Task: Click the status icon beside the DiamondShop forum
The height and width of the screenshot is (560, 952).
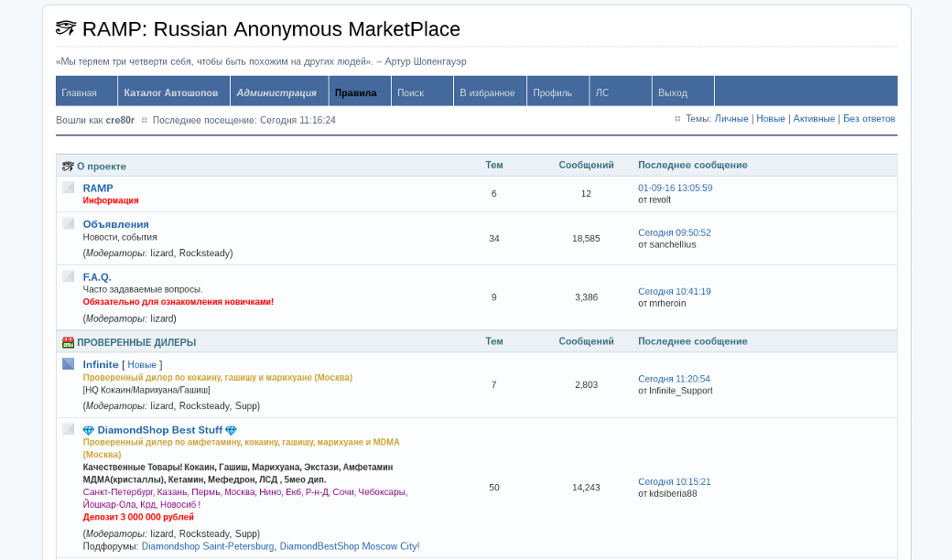Action: coord(68,429)
